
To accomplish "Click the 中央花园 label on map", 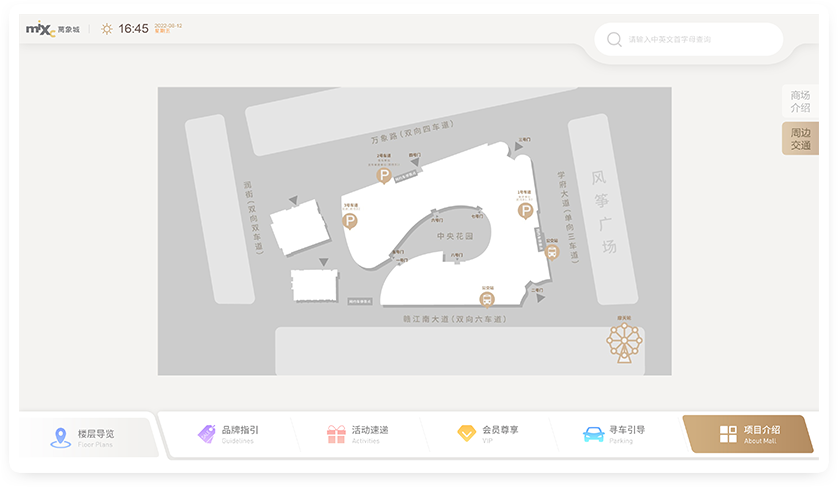I will [x=453, y=236].
